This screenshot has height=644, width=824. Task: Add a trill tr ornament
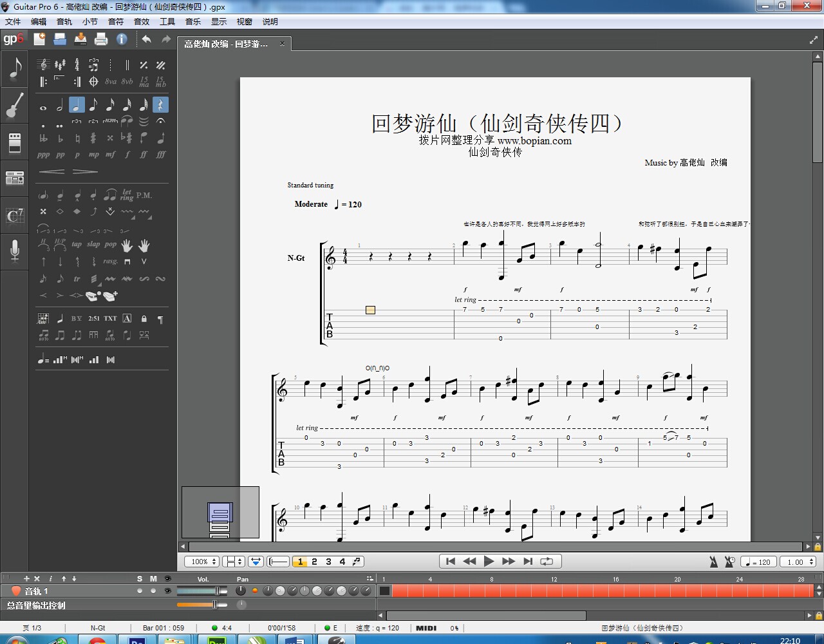[77, 279]
